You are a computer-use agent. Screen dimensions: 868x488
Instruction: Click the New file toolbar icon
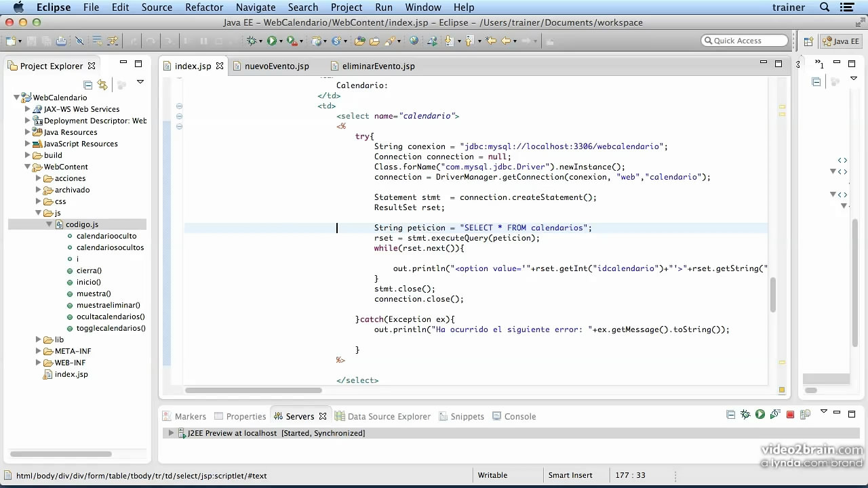pyautogui.click(x=11, y=41)
